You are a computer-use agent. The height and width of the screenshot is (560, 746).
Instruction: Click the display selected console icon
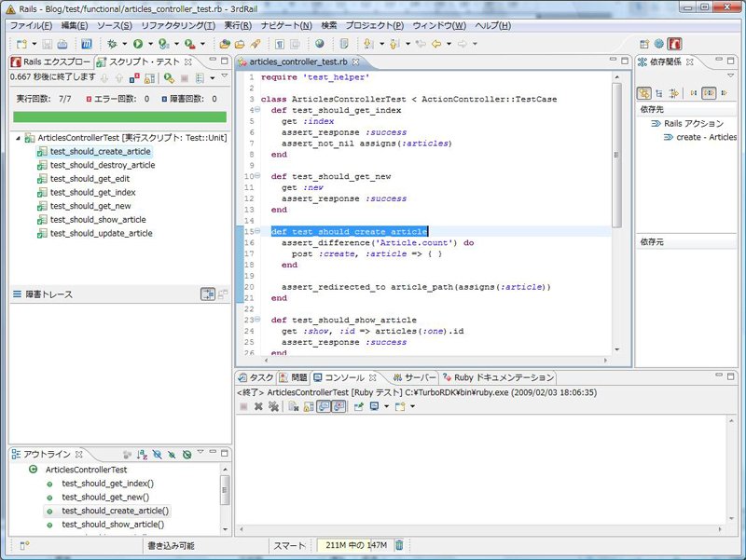coord(375,406)
